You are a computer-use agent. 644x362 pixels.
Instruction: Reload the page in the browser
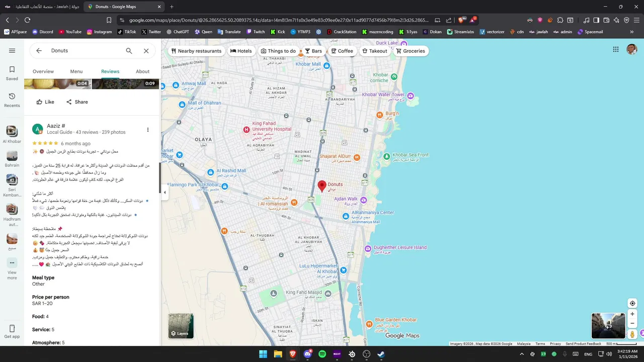click(x=27, y=20)
